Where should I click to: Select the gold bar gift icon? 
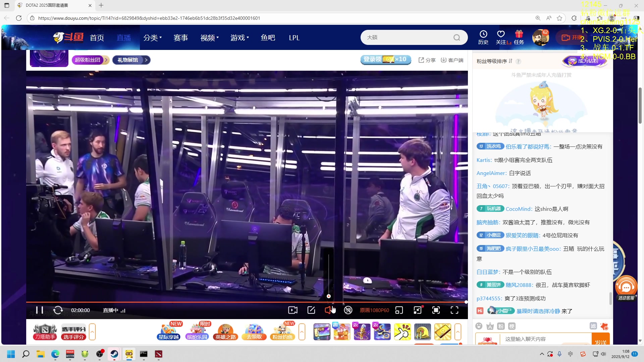pyautogui.click(x=442, y=332)
